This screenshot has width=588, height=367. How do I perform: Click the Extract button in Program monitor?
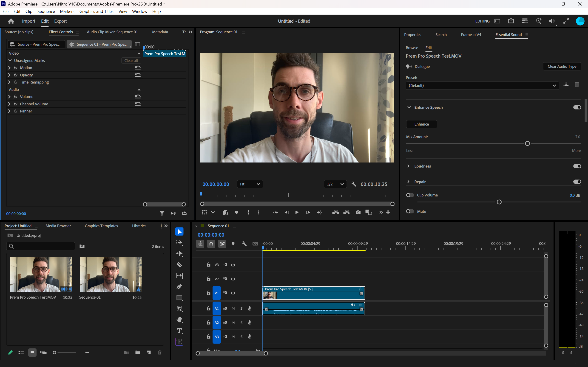(347, 212)
